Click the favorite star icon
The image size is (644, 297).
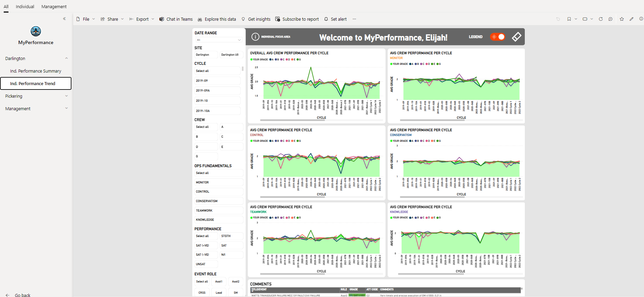click(622, 19)
